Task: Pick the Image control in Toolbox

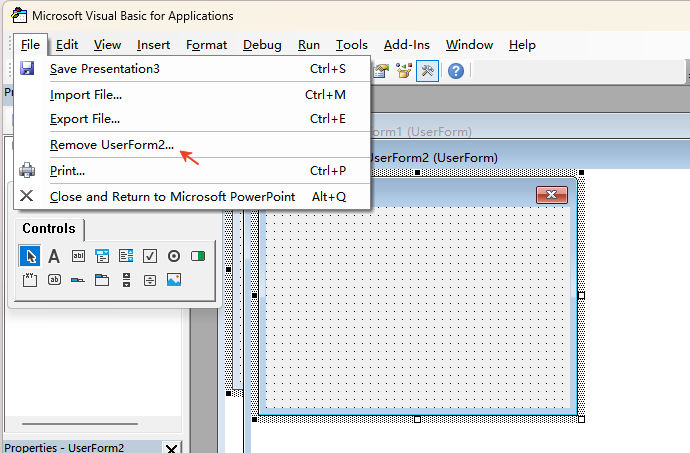Action: pos(174,280)
